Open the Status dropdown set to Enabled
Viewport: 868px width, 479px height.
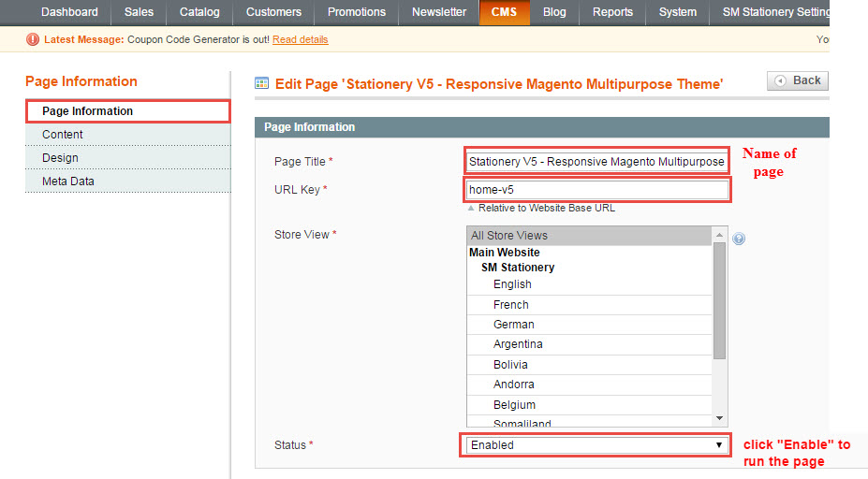[596, 444]
